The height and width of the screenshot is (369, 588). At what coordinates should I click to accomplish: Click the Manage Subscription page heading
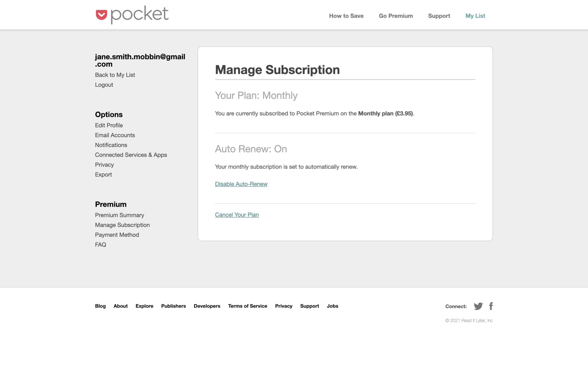point(277,70)
